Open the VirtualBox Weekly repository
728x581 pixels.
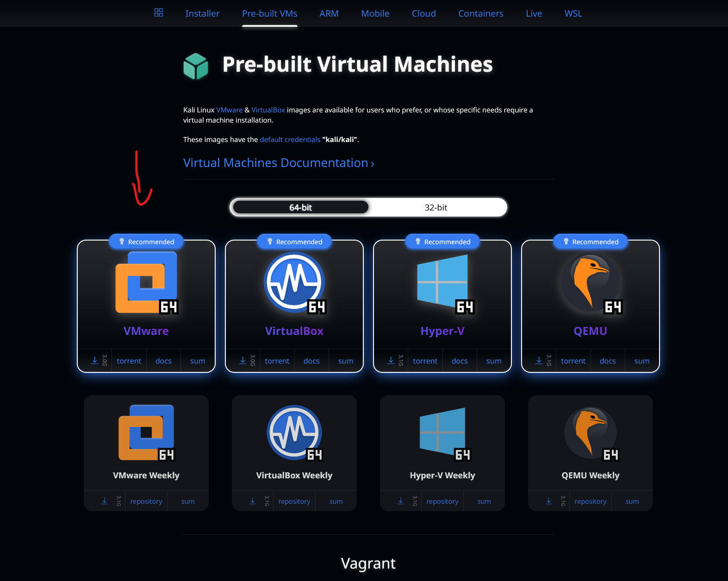pyautogui.click(x=294, y=501)
